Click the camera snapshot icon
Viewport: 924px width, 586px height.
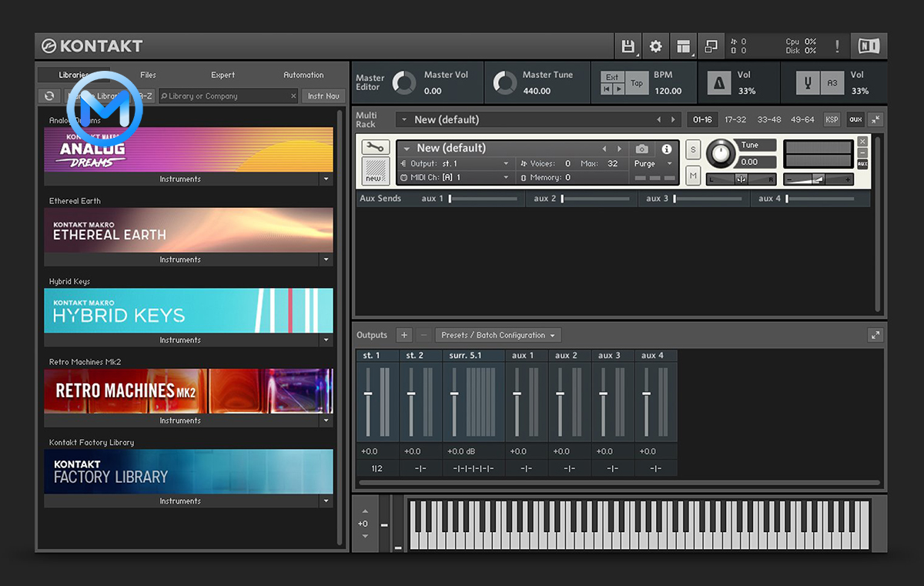pos(642,149)
